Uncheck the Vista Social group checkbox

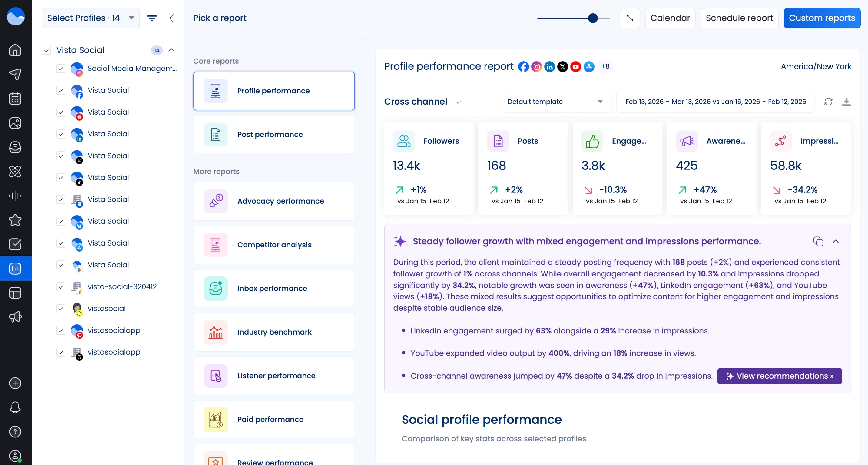(x=47, y=50)
